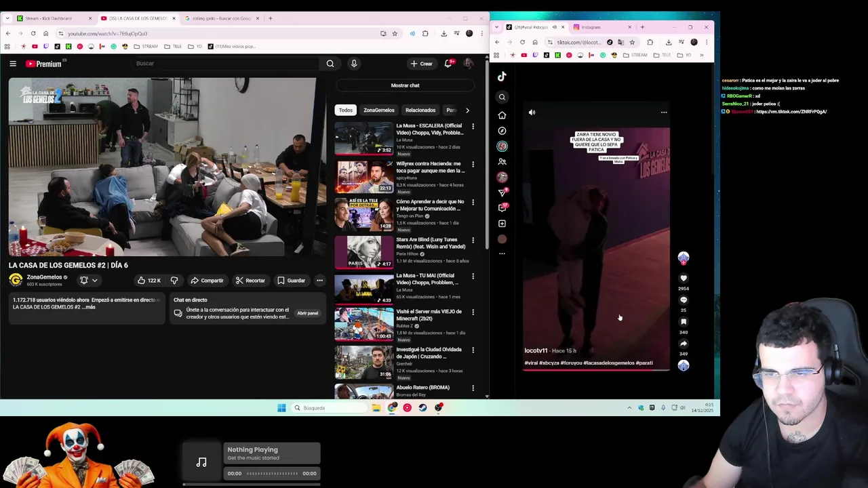Viewport: 868px width, 488px height.
Task: Go to TikTok Home (Para ti)
Action: (x=502, y=115)
